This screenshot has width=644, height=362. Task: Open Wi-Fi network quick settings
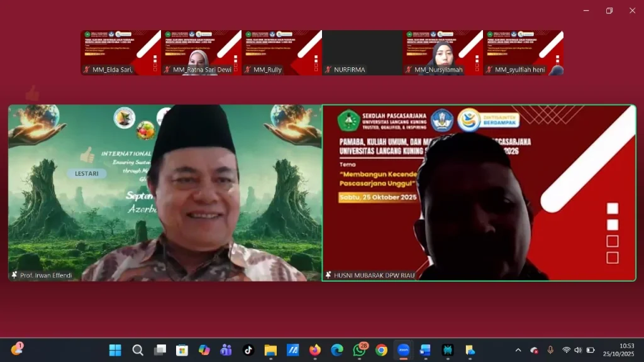566,350
